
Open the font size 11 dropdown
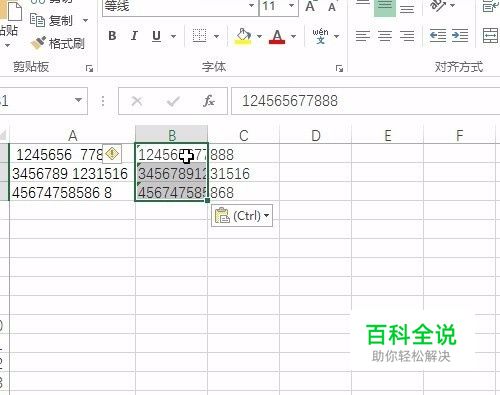(291, 6)
